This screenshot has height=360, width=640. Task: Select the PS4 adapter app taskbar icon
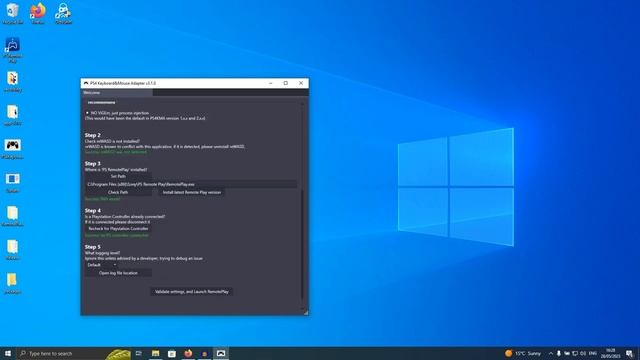221,353
